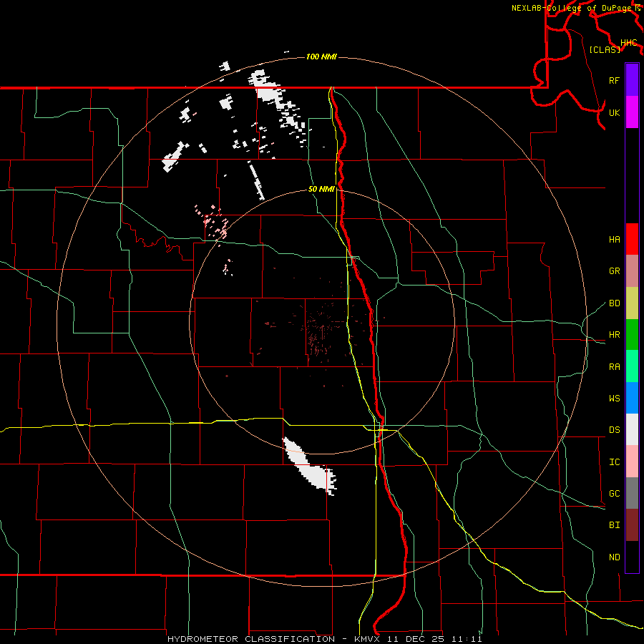644x644 pixels.
Task: Click the GR legend label
Action: point(614,271)
